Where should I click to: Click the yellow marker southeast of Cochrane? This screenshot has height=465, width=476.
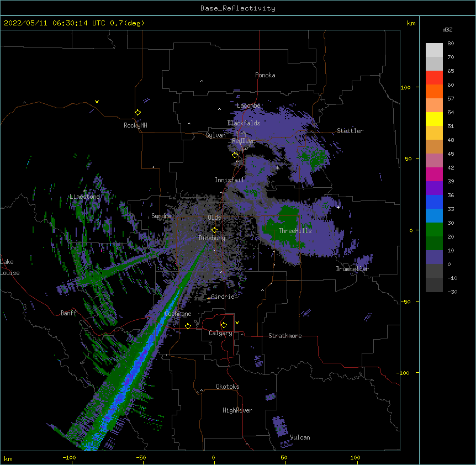(x=188, y=326)
